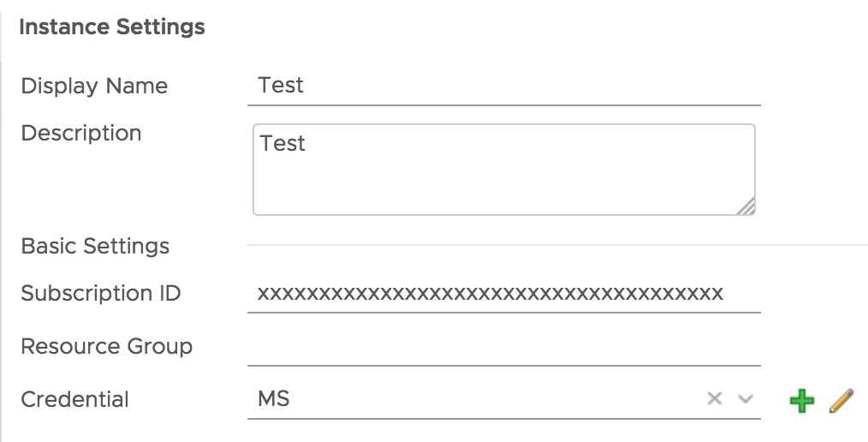Clear the MS credential selection
Image resolution: width=868 pixels, height=442 pixels.
click(715, 398)
